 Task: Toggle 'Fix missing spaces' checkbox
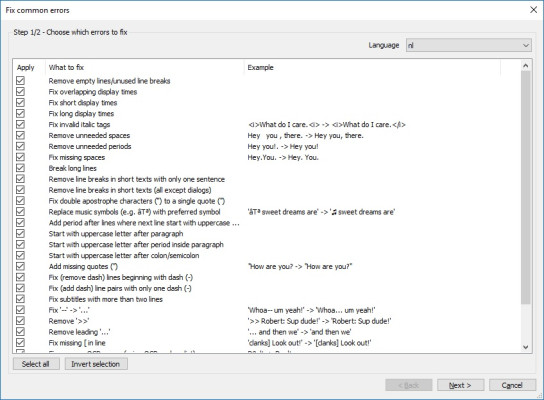(x=20, y=157)
